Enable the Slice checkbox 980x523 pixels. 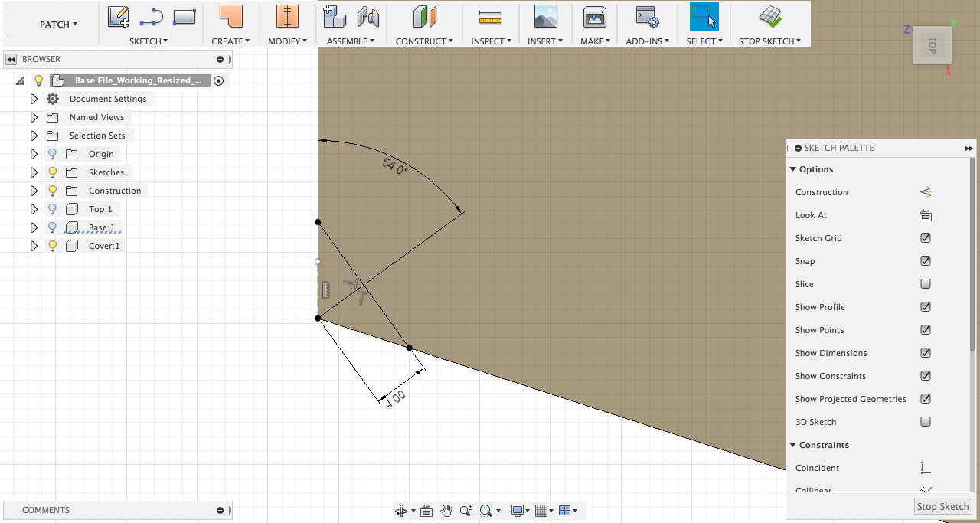(926, 284)
